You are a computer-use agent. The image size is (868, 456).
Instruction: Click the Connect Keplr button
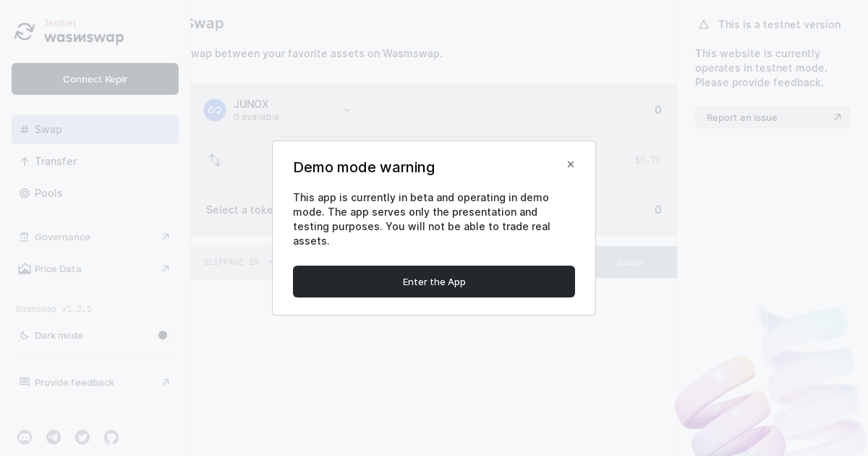pyautogui.click(x=95, y=79)
